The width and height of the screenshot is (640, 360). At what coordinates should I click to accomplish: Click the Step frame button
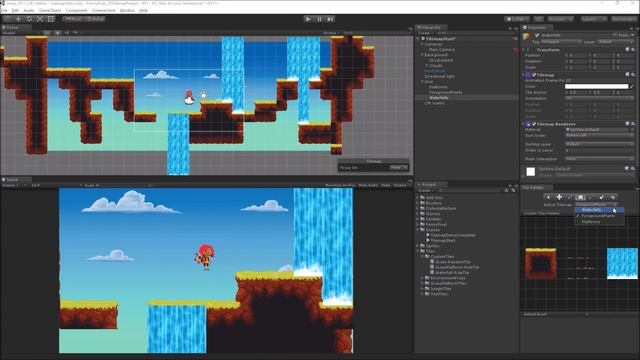click(331, 19)
